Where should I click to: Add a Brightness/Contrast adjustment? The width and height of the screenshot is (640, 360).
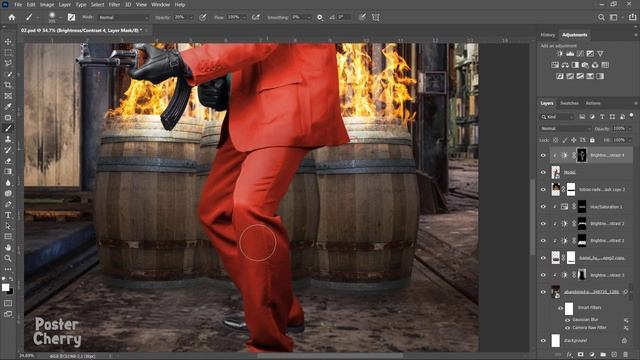tap(560, 53)
